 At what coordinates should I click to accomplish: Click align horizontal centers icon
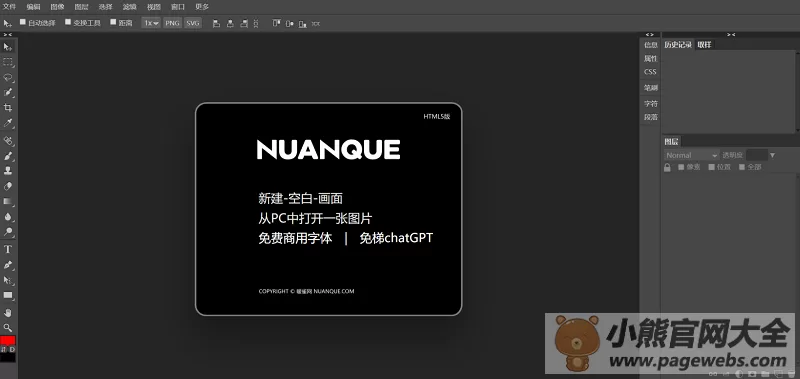click(x=230, y=23)
